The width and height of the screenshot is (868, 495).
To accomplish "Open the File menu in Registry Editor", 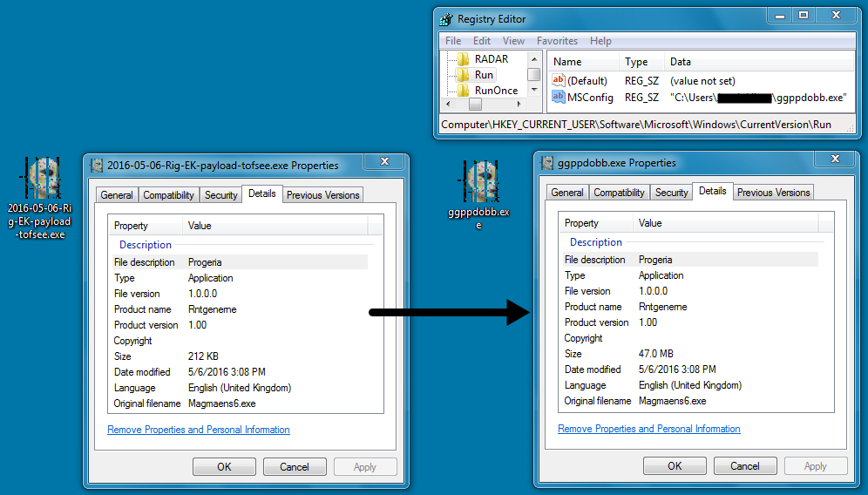I will click(x=453, y=41).
